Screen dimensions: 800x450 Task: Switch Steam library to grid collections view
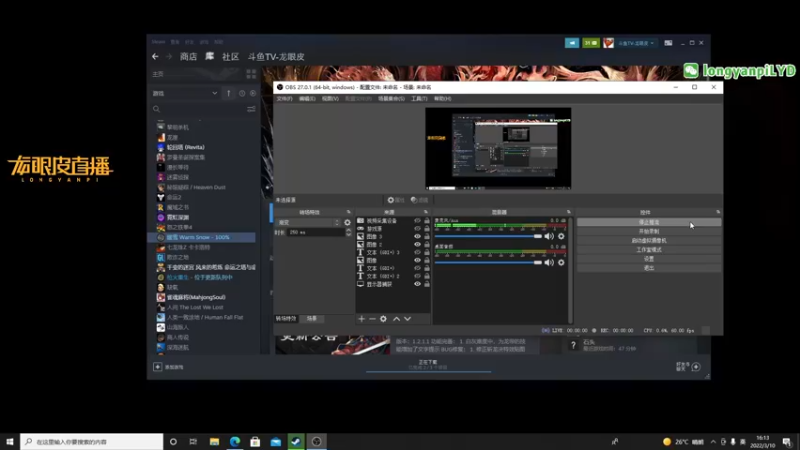[x=251, y=74]
